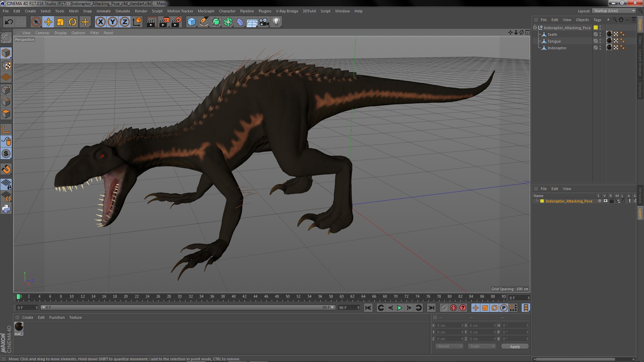This screenshot has width=644, height=362.
Task: Open the Character menu
Action: click(x=227, y=11)
